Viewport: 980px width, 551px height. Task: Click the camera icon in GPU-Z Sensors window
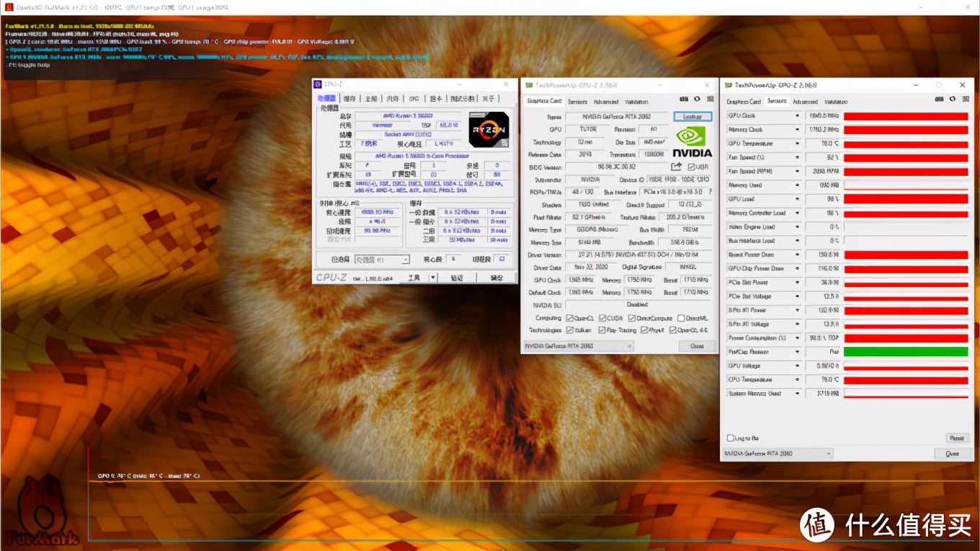tap(940, 100)
